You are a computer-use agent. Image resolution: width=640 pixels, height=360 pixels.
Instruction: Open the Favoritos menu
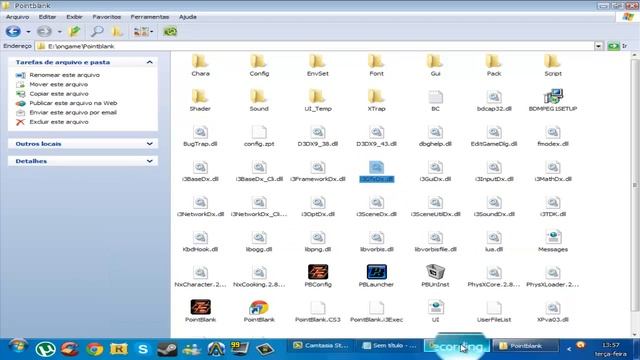point(107,17)
